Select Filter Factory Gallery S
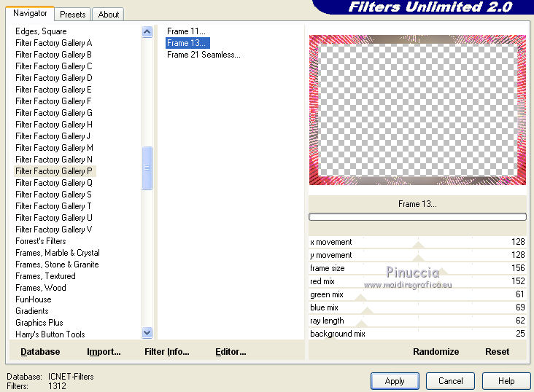534x392 pixels. click(53, 195)
